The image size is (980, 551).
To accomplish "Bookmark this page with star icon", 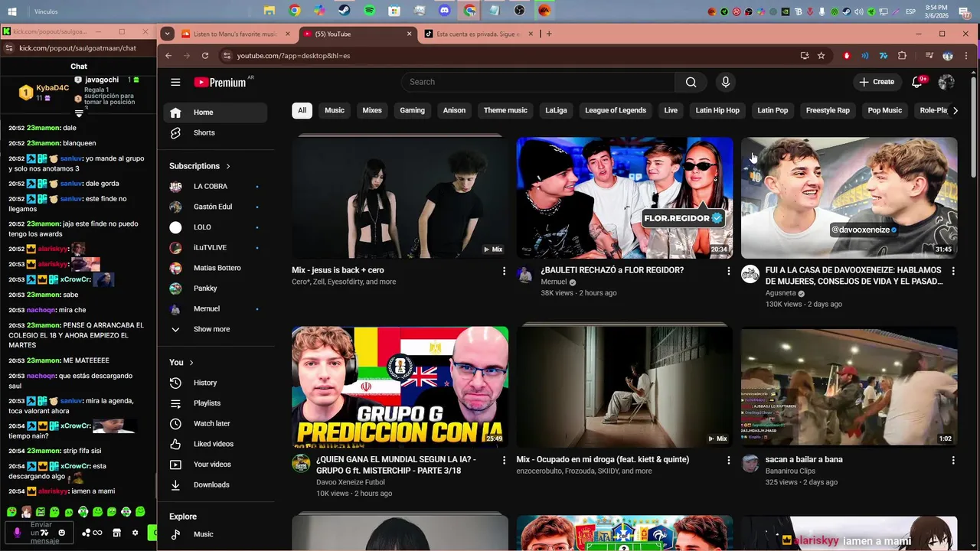I will [822, 56].
